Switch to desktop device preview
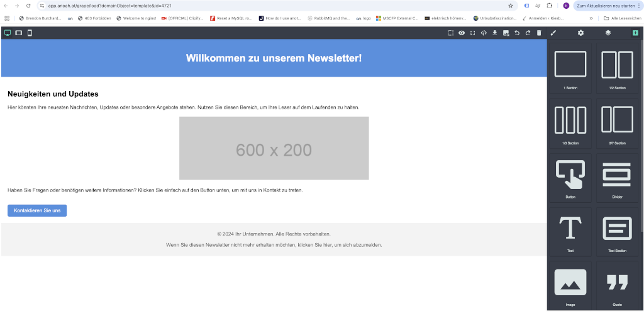This screenshot has height=326, width=644. tap(8, 33)
